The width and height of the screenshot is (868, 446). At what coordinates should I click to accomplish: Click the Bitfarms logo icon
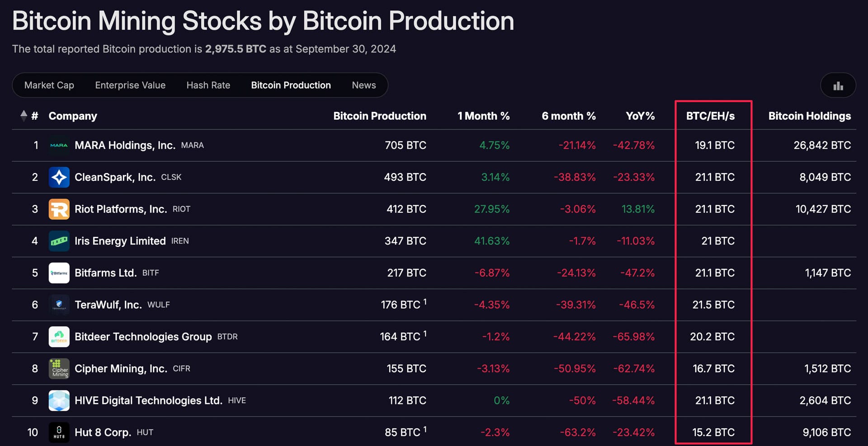59,273
